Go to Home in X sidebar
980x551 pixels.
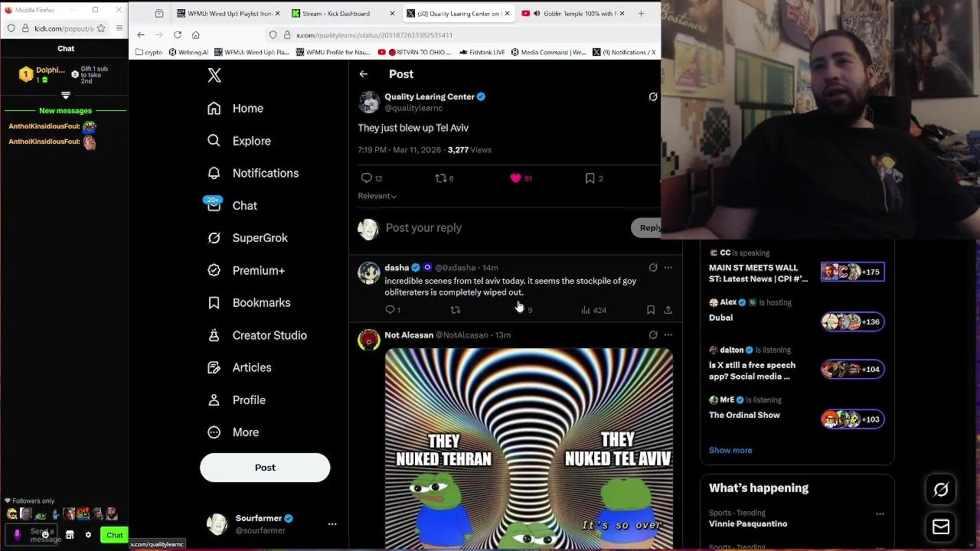click(x=236, y=109)
